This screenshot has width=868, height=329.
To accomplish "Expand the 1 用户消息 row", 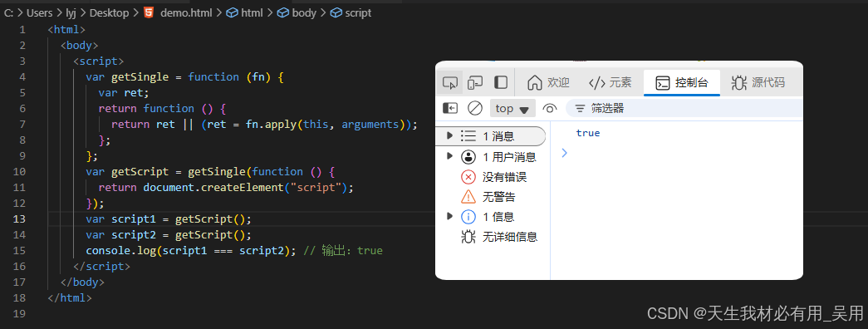I will [491, 157].
